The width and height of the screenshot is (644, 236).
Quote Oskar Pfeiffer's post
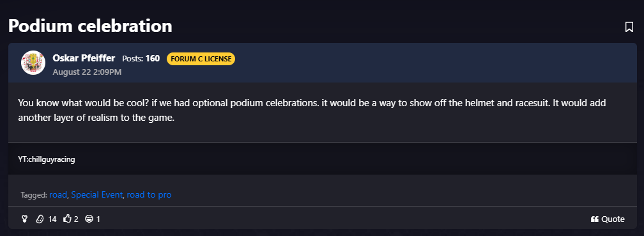pos(608,219)
